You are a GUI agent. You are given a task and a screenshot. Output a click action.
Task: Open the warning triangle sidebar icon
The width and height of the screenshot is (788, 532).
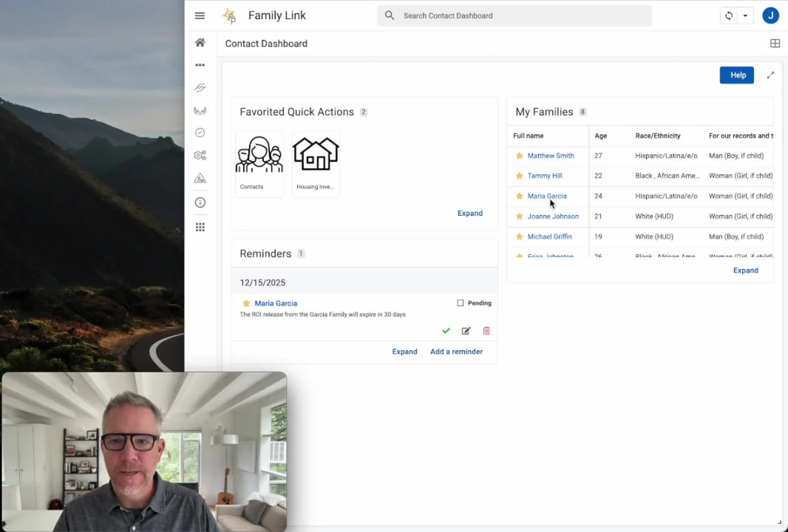click(x=200, y=178)
